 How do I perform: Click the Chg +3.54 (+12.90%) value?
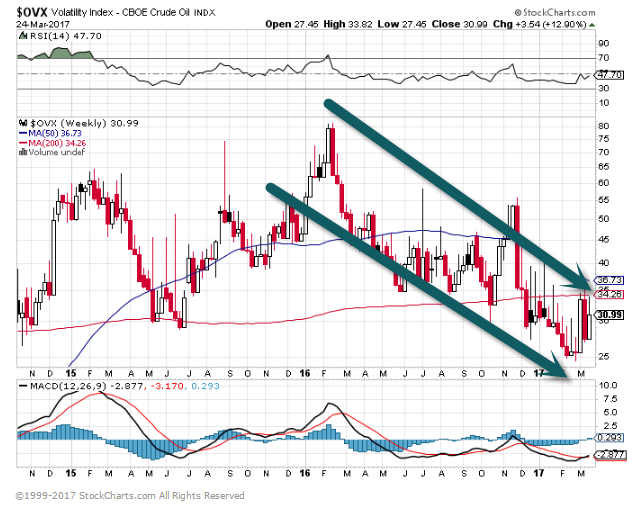pyautogui.click(x=540, y=24)
